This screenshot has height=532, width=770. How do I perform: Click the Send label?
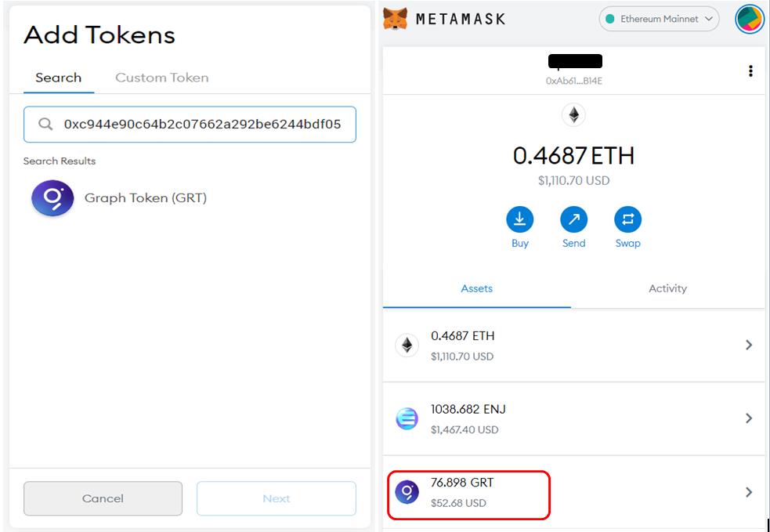pyautogui.click(x=573, y=243)
